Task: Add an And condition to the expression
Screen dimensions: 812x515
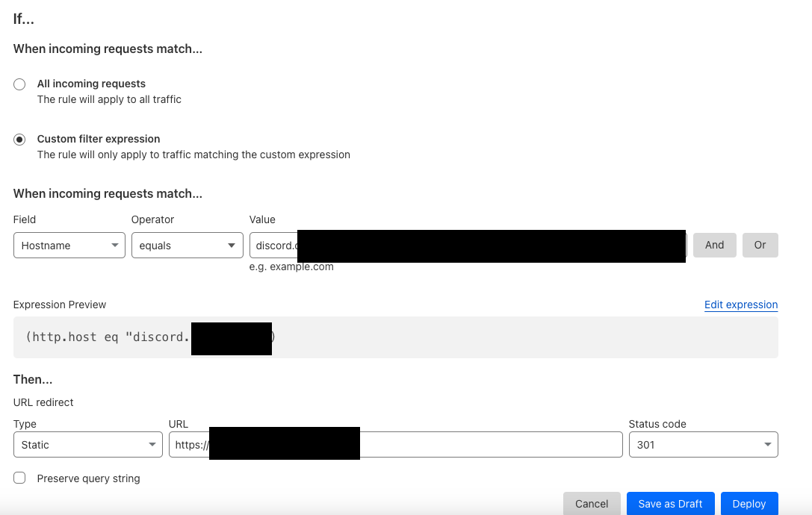Action: pos(715,245)
